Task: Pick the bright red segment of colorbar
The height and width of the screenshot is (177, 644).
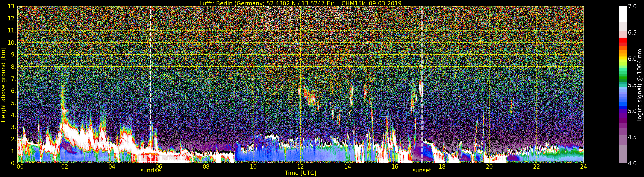Action: coord(623,40)
